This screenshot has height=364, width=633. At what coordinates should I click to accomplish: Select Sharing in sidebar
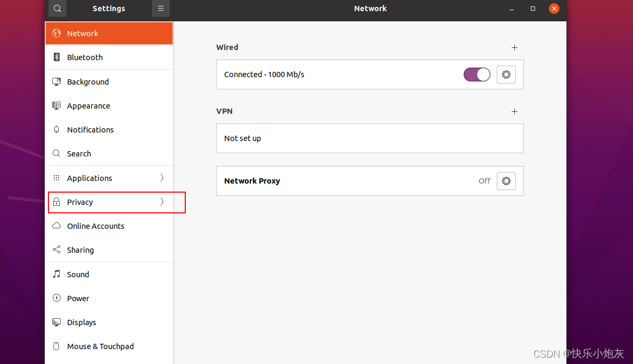(109, 250)
